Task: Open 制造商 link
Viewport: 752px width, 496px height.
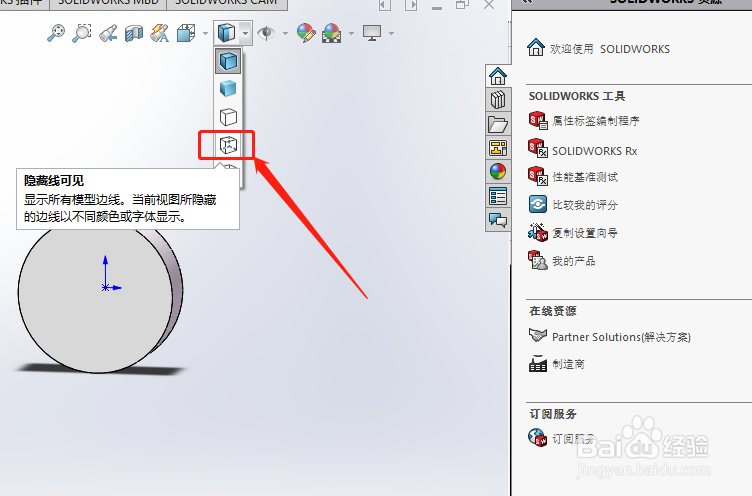Action: [568, 364]
